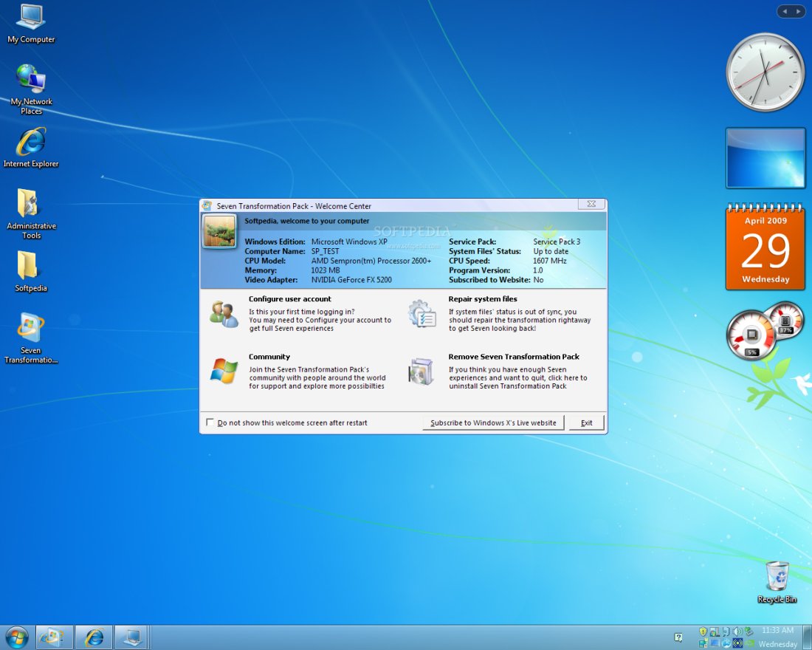Click the previous arrow on sidebar controls
The image size is (812, 650).
point(785,11)
